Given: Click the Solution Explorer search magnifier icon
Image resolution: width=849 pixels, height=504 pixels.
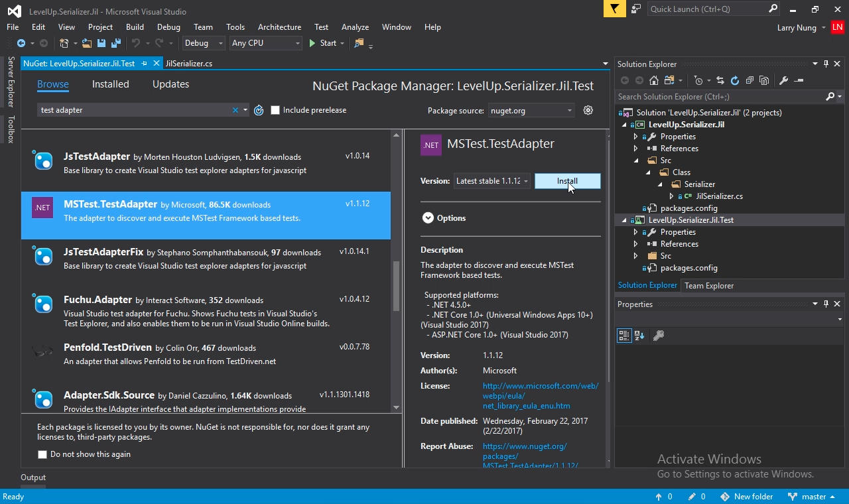Looking at the screenshot, I should [830, 97].
